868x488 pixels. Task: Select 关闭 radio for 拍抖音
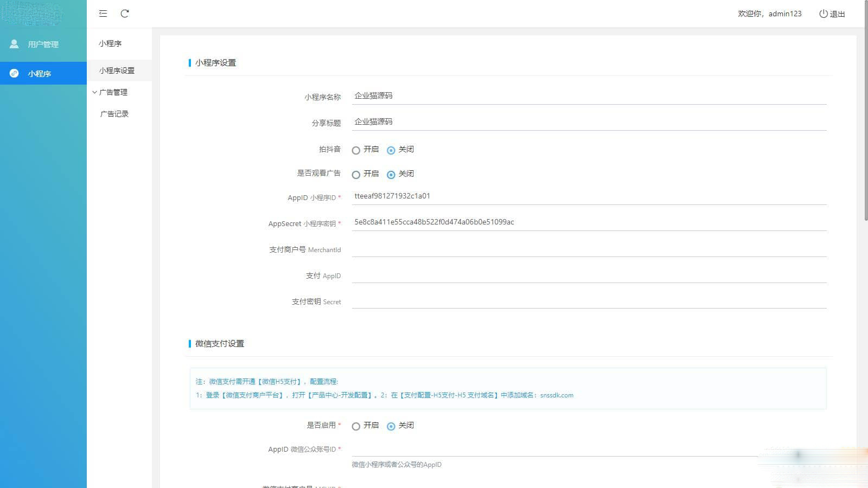pyautogui.click(x=391, y=150)
